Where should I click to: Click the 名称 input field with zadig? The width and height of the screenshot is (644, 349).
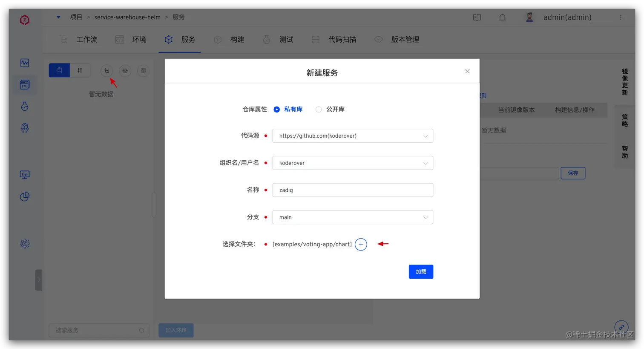point(353,190)
